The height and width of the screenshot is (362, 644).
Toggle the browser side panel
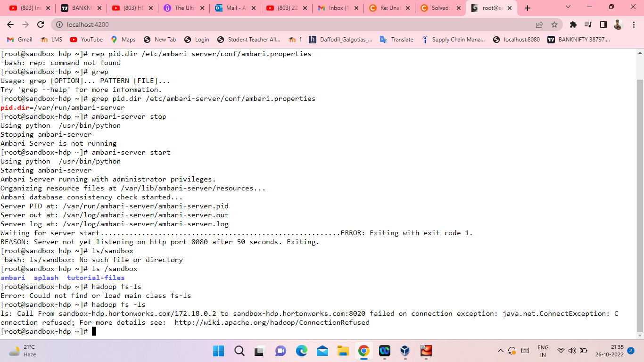(603, 24)
